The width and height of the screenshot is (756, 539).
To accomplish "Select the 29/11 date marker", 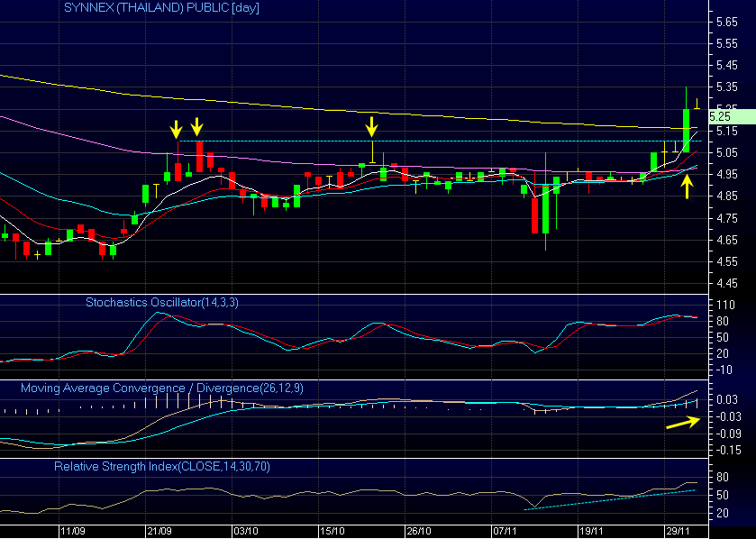I will [679, 532].
